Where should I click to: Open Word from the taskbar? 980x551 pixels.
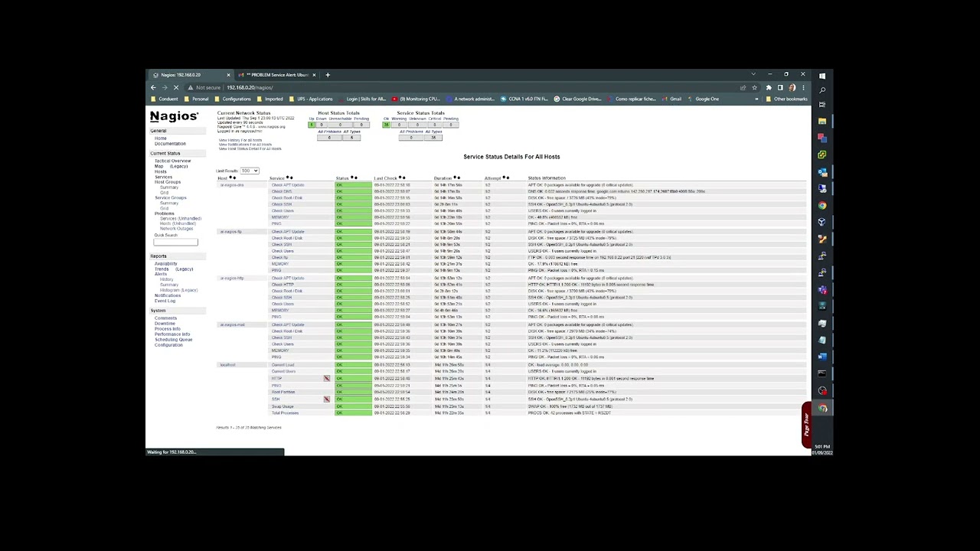[822, 357]
